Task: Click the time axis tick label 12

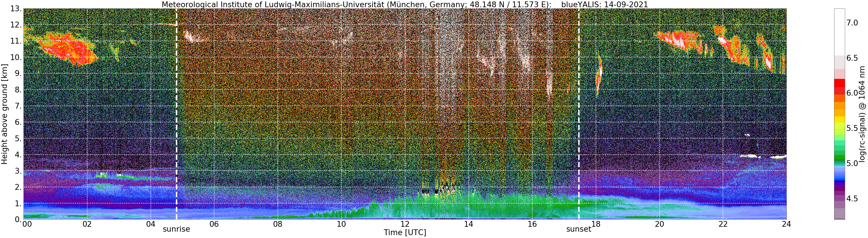Action: (x=405, y=224)
